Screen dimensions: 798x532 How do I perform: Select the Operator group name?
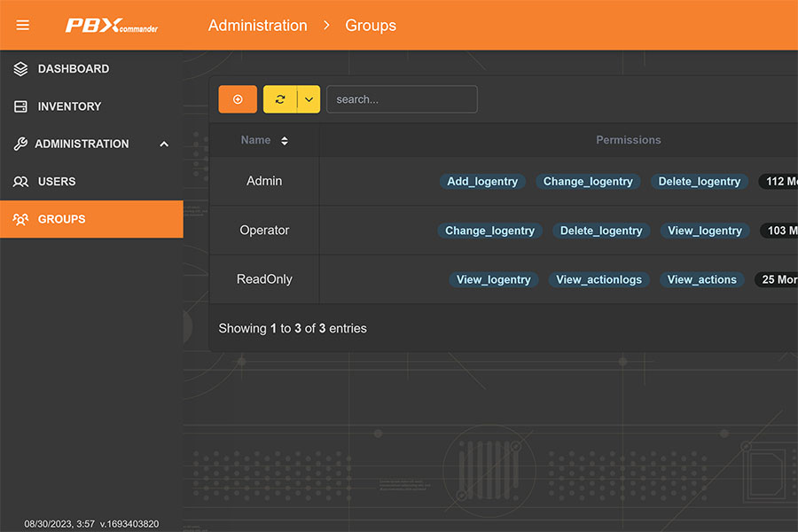click(x=264, y=231)
